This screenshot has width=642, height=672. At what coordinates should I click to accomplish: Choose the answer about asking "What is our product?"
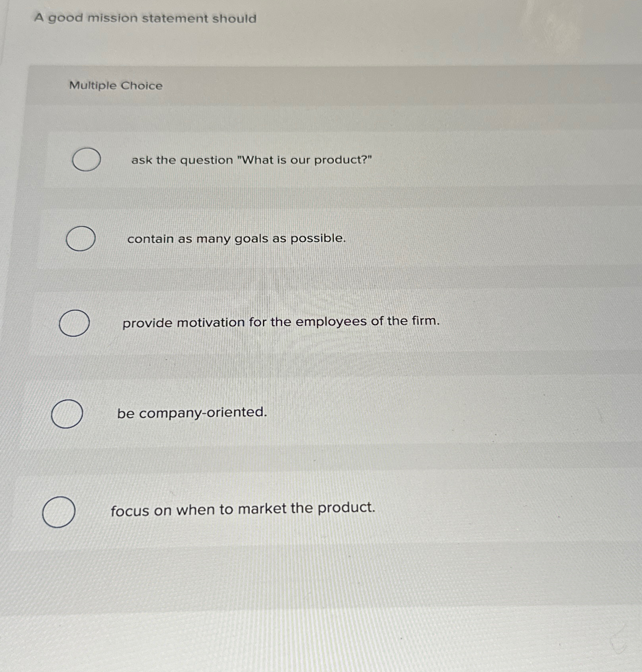point(251,160)
